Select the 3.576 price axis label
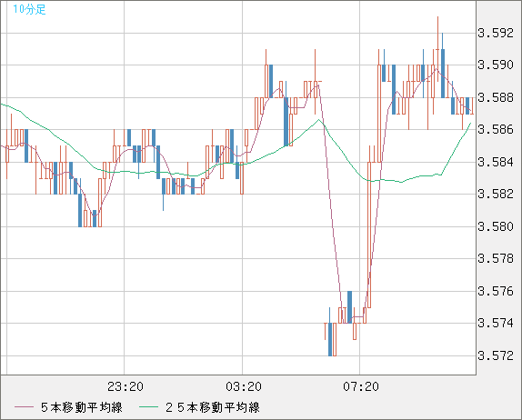Image resolution: width=522 pixels, height=420 pixels. [x=496, y=291]
